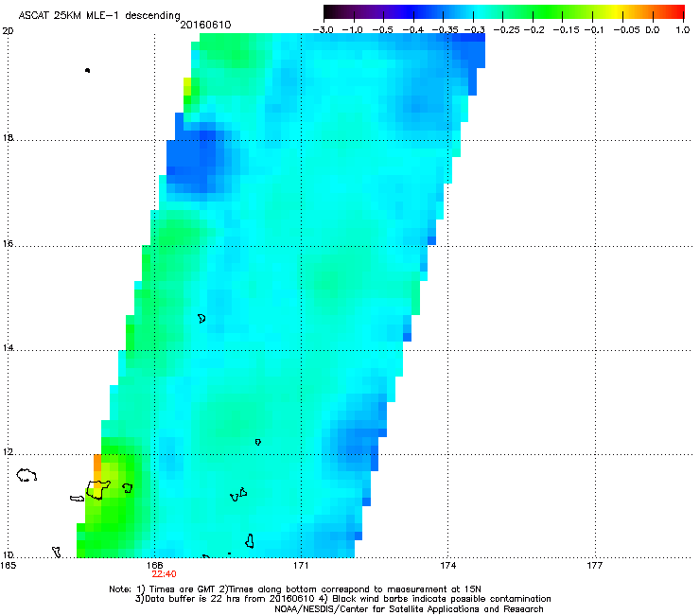Click the 'Note: 1) Times are GMT' line
The image size is (700, 615).
[x=295, y=589]
